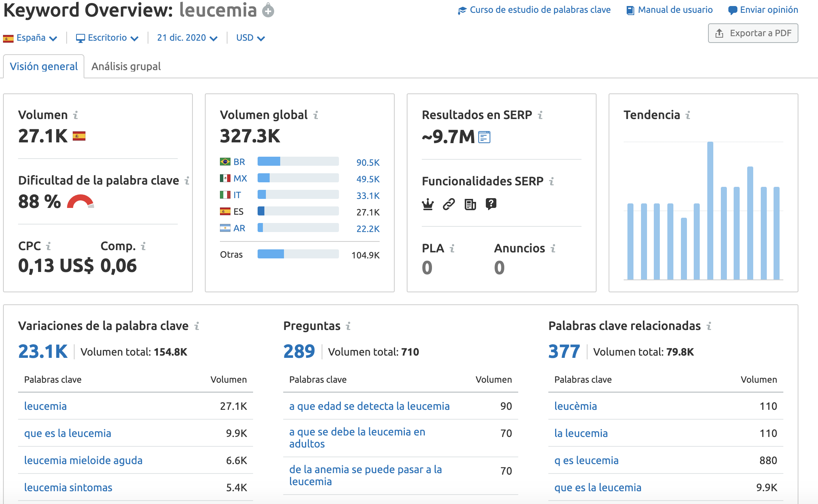
Task: Click the 22.2K volume value for Argentina
Action: pos(368,229)
